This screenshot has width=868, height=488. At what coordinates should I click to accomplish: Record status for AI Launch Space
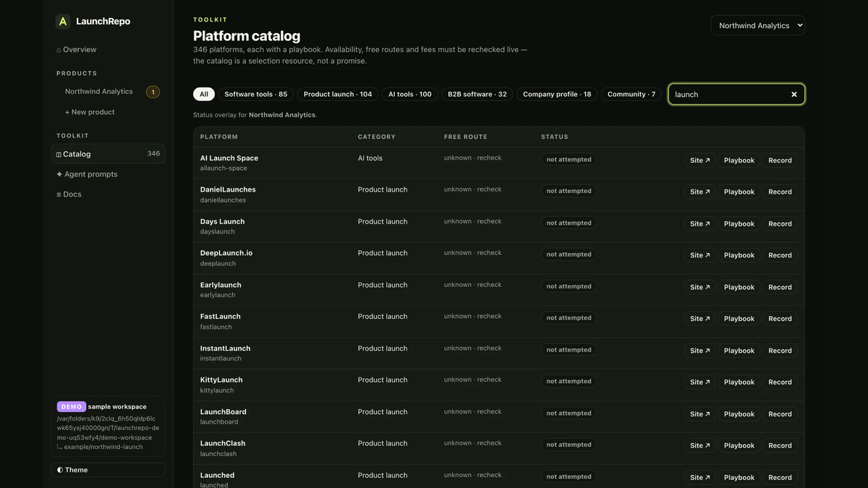[780, 160]
